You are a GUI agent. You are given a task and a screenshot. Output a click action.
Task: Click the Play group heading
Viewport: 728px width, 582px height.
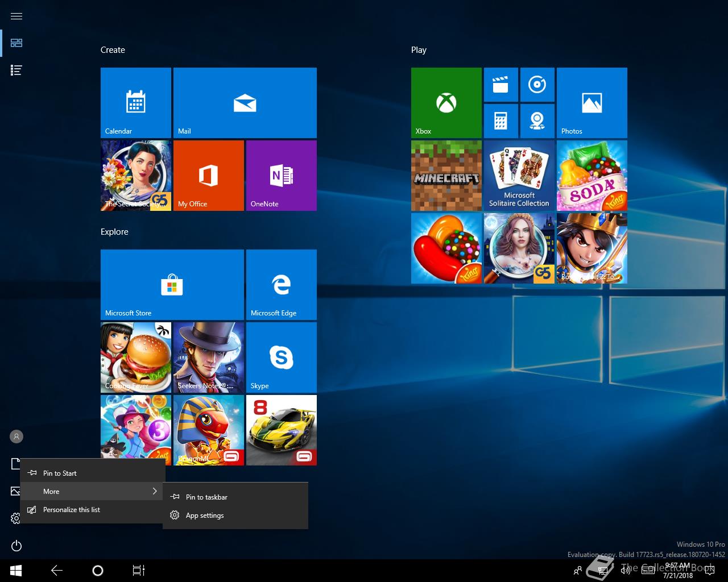[x=419, y=50]
